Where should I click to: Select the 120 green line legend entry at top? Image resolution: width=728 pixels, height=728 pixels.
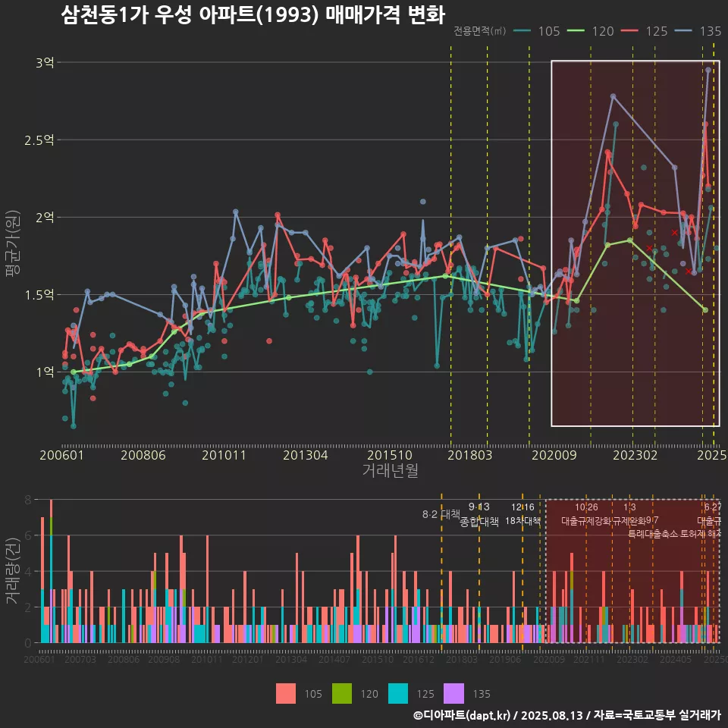[591, 31]
